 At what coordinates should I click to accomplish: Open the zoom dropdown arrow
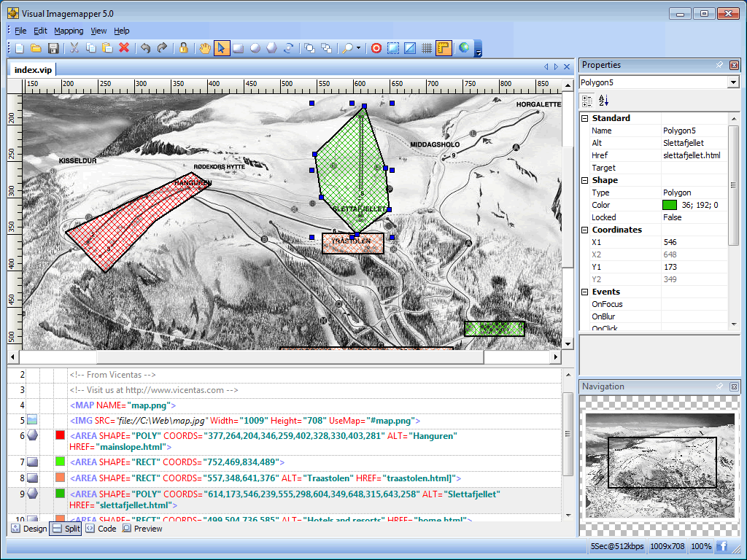point(358,48)
